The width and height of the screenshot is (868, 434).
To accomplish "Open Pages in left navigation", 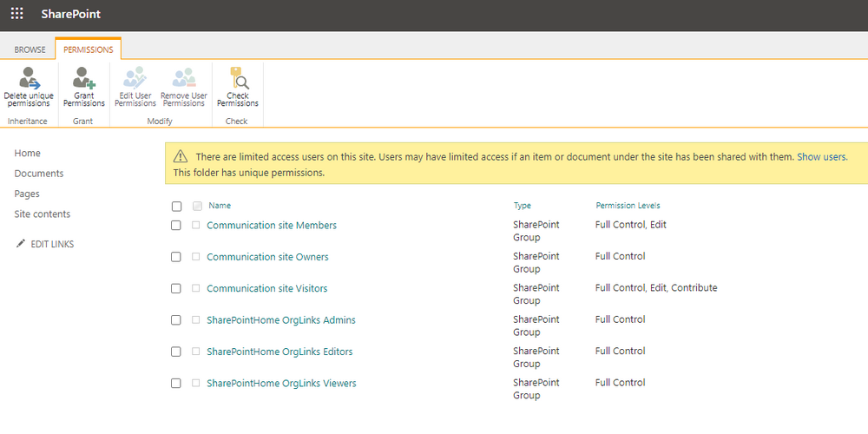I will pyautogui.click(x=27, y=194).
